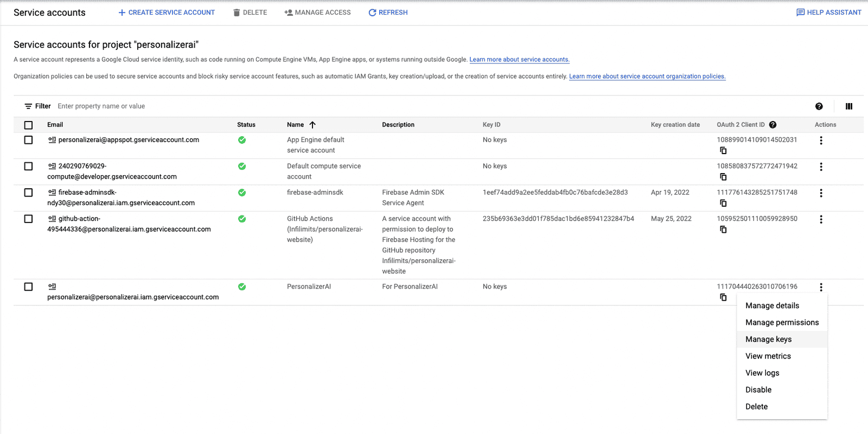
Task: Choose Manage keys from the context menu
Action: coord(768,340)
